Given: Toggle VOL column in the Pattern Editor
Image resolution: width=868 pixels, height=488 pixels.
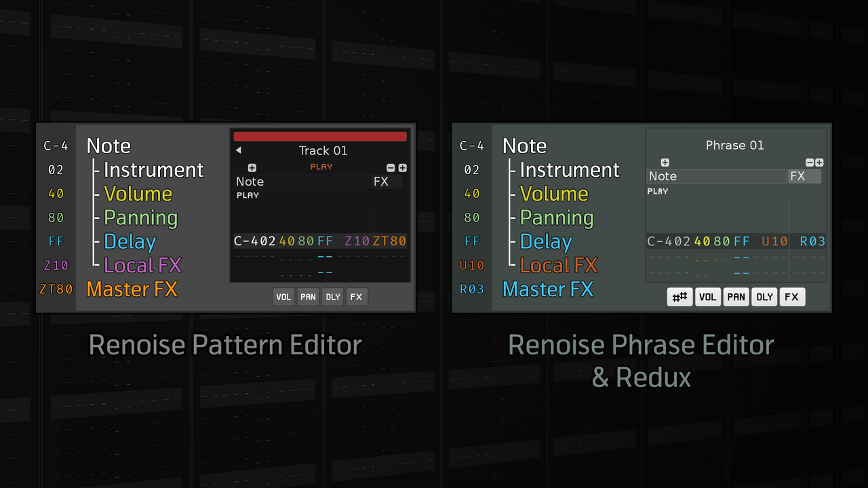Looking at the screenshot, I should coord(283,297).
